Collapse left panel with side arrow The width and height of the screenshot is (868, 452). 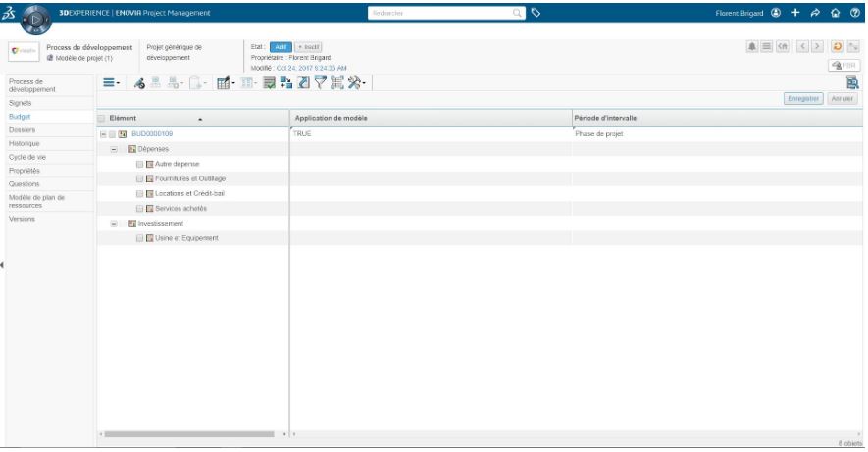click(2, 265)
